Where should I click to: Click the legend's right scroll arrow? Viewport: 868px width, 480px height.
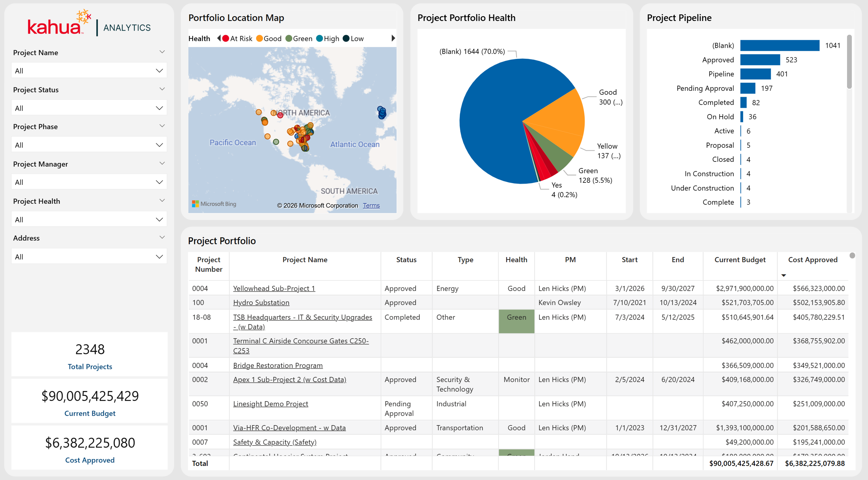tap(393, 38)
